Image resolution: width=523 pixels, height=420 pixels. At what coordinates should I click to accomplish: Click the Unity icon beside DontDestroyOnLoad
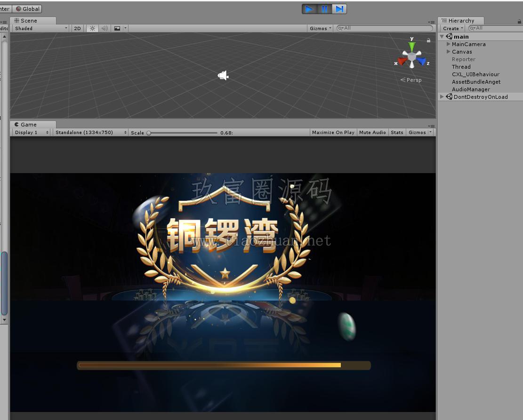click(x=449, y=97)
